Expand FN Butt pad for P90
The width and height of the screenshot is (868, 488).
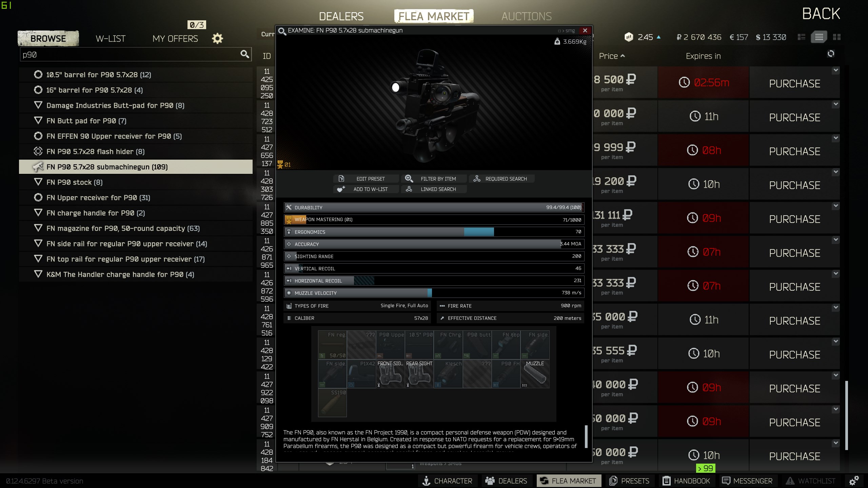coord(136,121)
